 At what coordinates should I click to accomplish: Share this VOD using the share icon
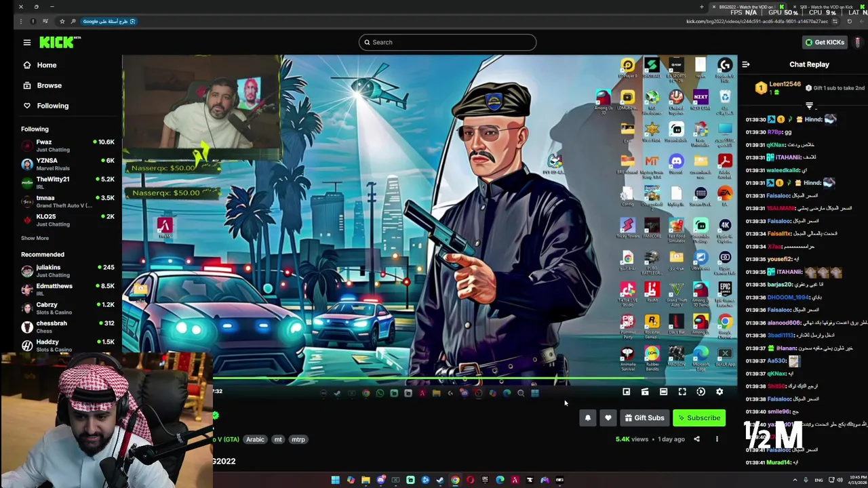click(696, 439)
